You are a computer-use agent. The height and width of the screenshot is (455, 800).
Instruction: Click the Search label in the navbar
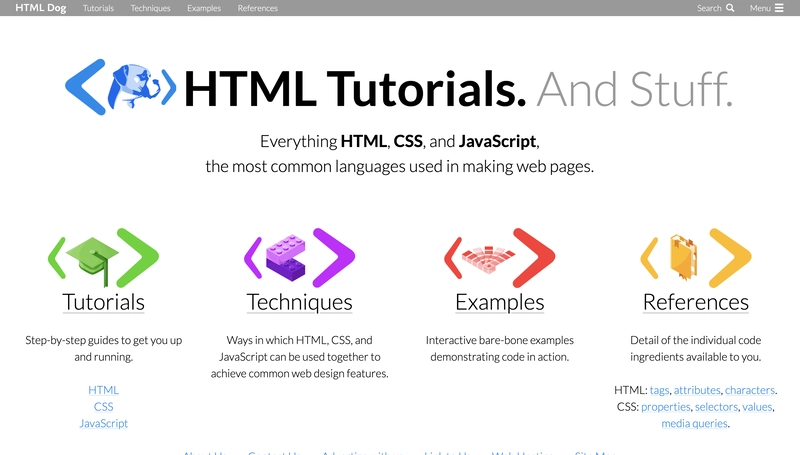(x=709, y=8)
